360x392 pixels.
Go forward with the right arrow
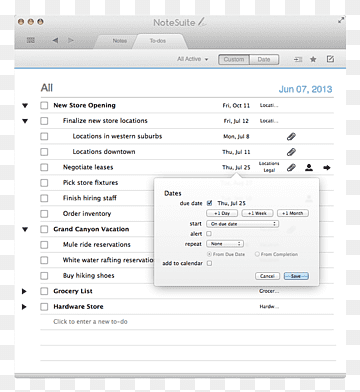(x=71, y=40)
